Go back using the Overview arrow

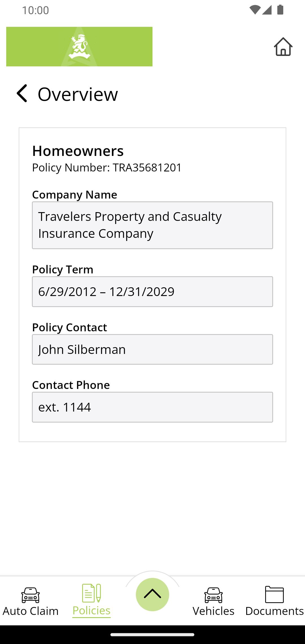[22, 93]
